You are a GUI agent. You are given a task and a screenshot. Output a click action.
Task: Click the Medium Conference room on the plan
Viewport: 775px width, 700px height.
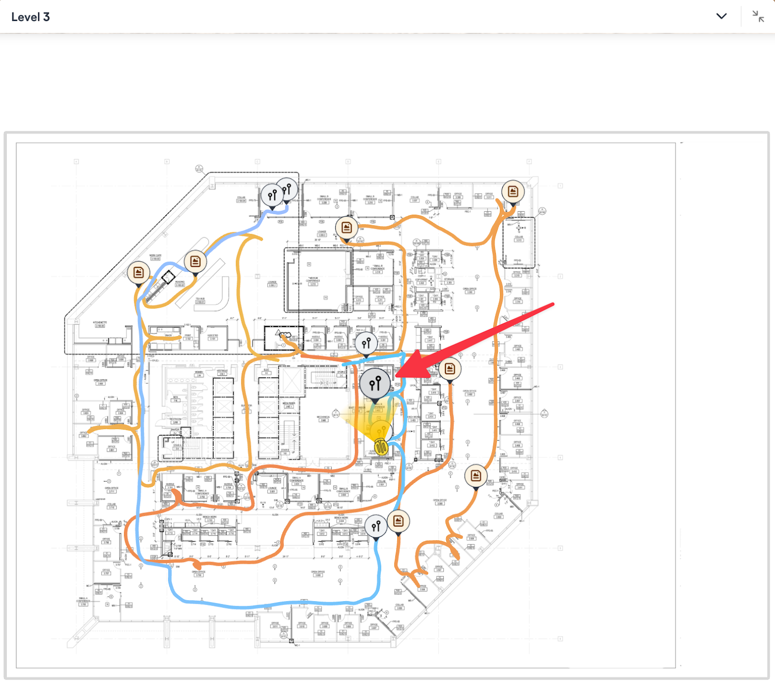(314, 281)
